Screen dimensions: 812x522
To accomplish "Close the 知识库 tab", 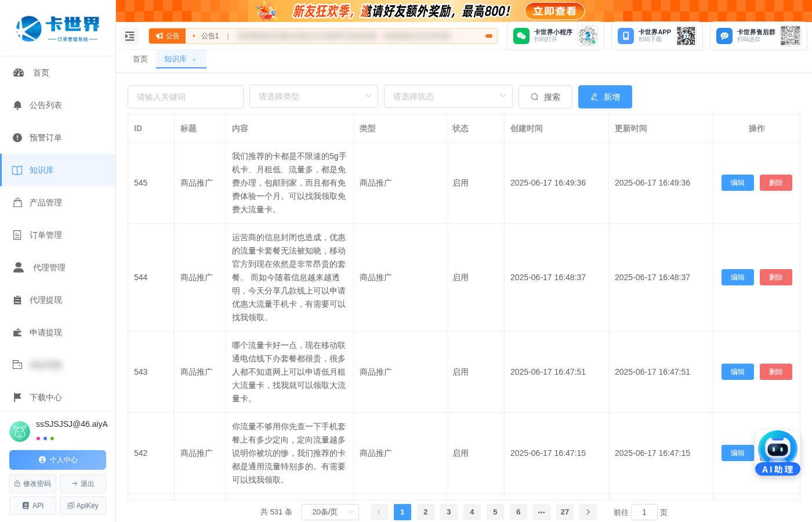I will click(194, 60).
